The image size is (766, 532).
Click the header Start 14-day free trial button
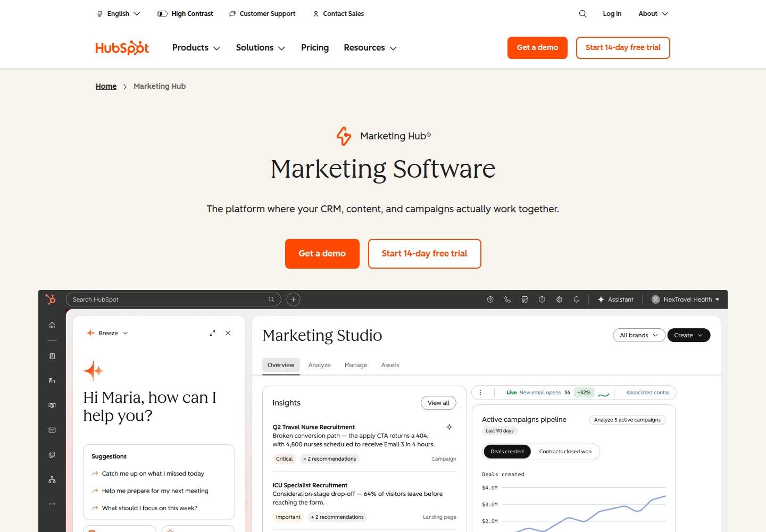coord(623,48)
